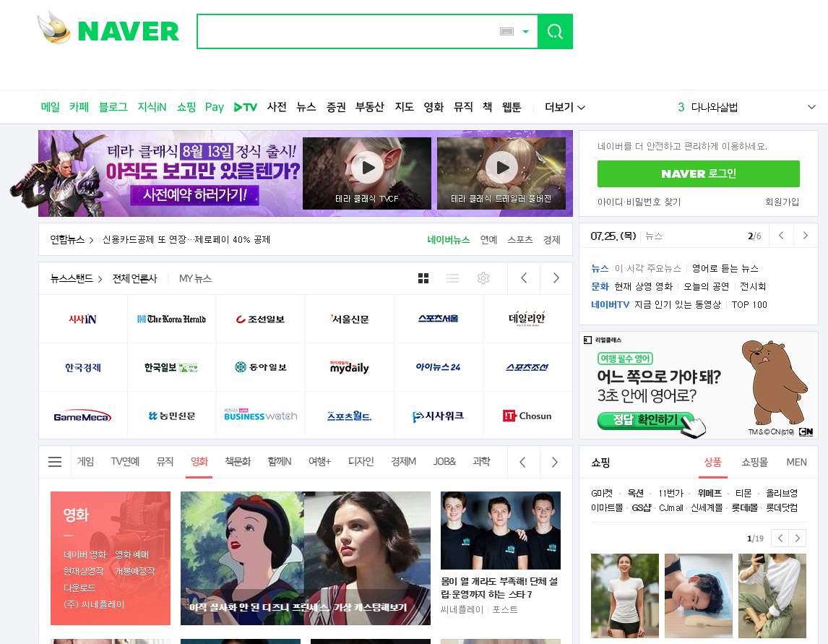Go to 블로그
Image resolution: width=828 pixels, height=644 pixels.
(x=113, y=107)
